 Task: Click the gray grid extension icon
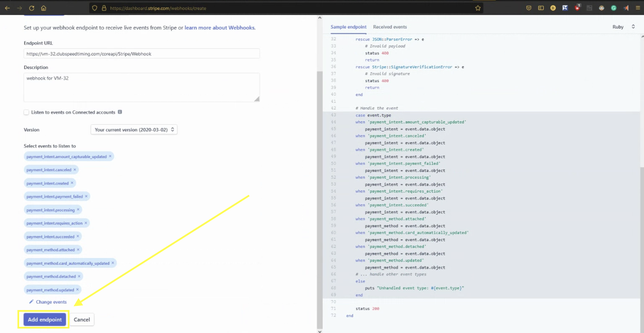(x=589, y=8)
